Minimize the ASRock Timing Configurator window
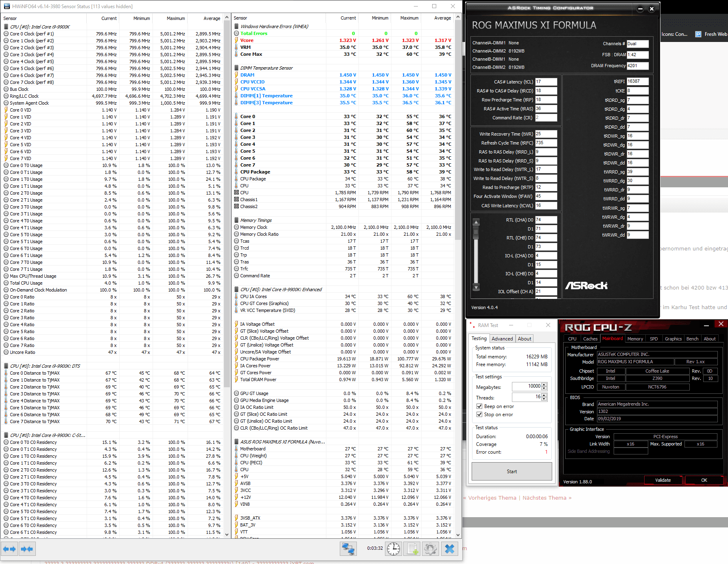Screen dimensions: 728x564 pos(640,9)
